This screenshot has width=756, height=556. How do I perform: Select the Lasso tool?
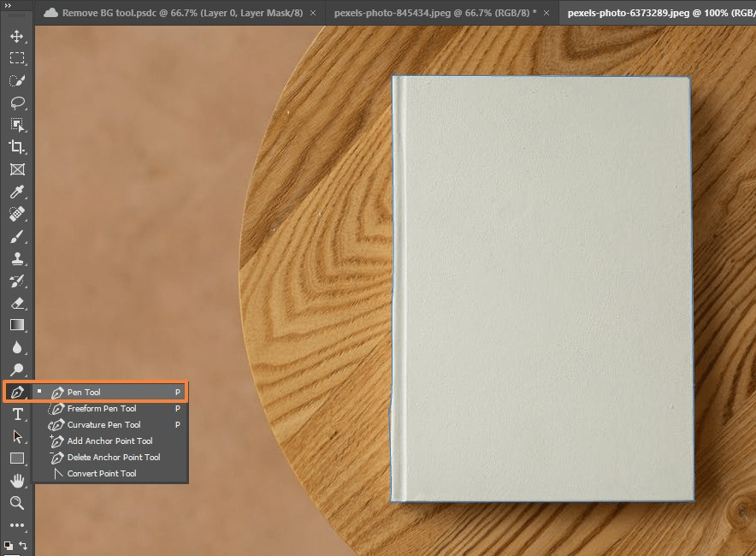coord(16,103)
